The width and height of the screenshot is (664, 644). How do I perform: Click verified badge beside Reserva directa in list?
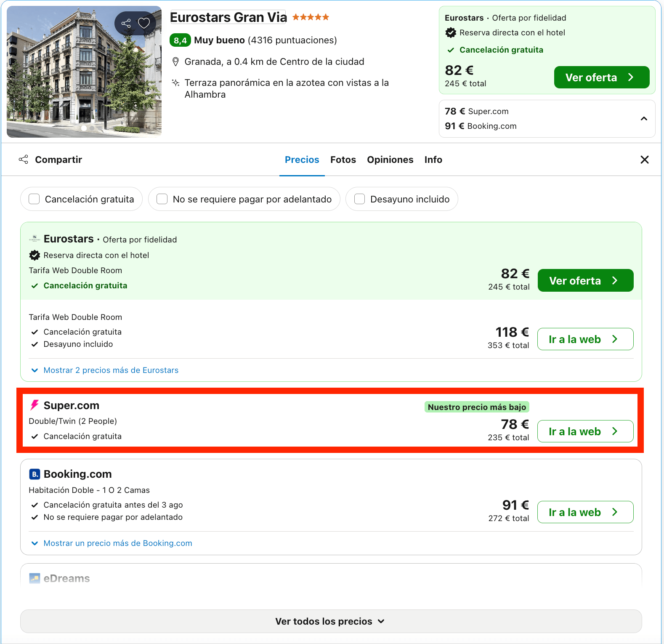pyautogui.click(x=35, y=255)
